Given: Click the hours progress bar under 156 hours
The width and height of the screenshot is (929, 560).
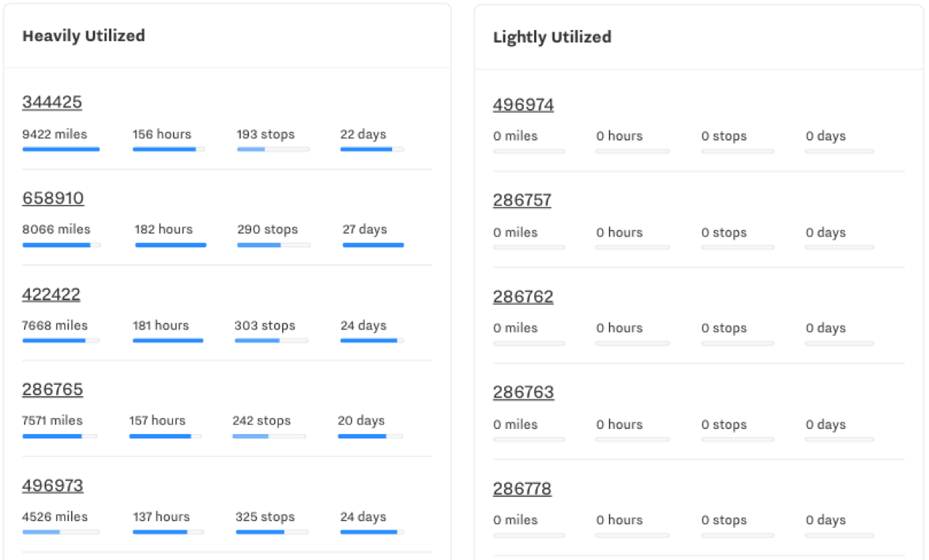Looking at the screenshot, I should click(x=169, y=149).
